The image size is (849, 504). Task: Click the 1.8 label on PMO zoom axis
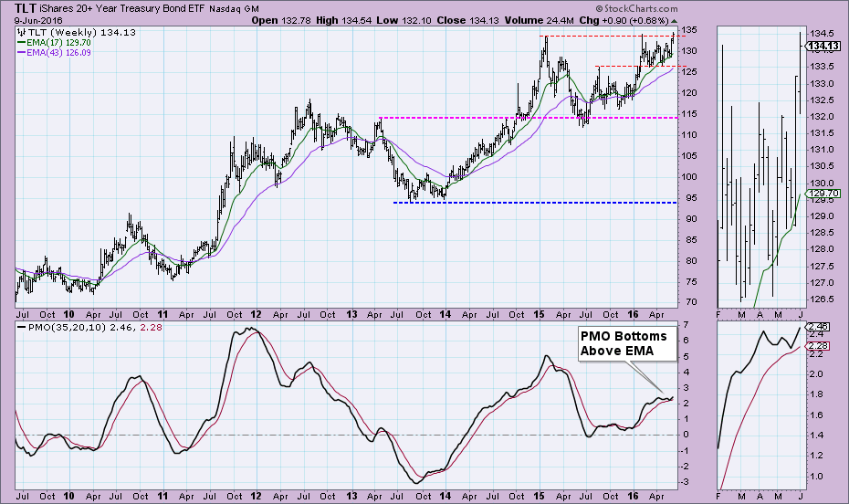816,394
